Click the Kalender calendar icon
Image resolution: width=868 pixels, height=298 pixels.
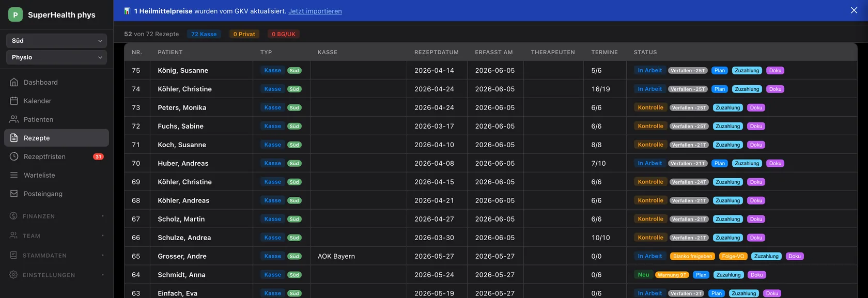tap(14, 101)
